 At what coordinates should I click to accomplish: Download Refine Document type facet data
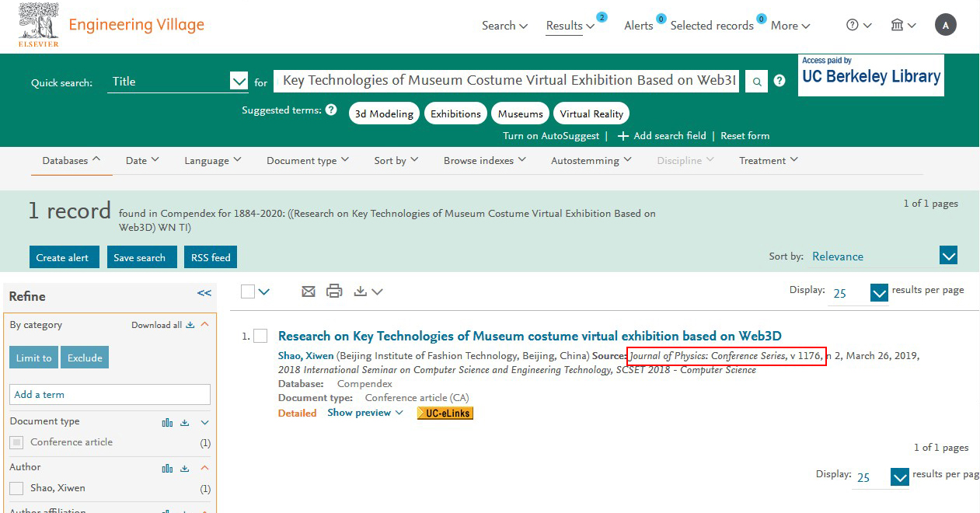pyautogui.click(x=185, y=422)
